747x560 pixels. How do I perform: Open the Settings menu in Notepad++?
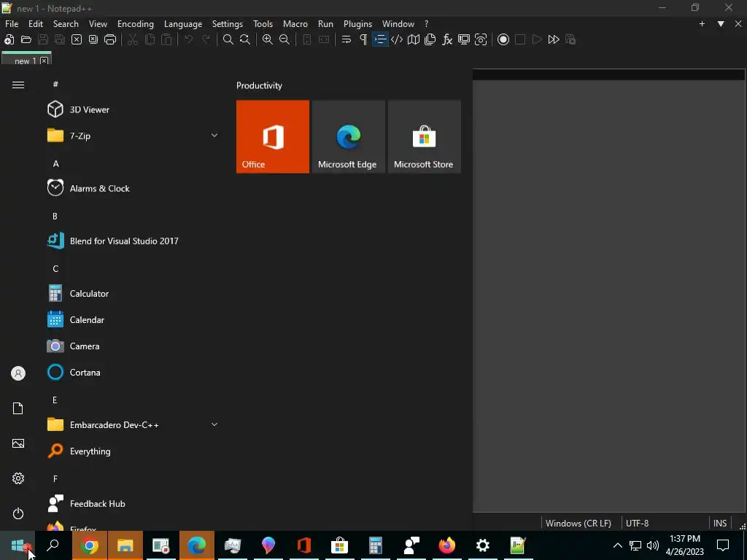pyautogui.click(x=228, y=24)
